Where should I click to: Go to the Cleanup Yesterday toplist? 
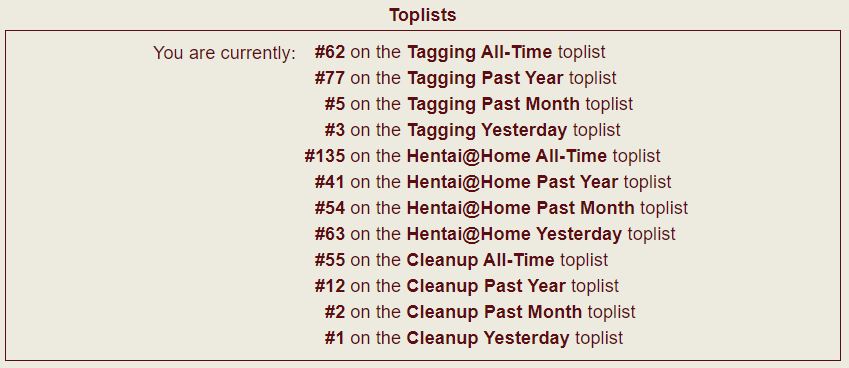pyautogui.click(x=488, y=338)
